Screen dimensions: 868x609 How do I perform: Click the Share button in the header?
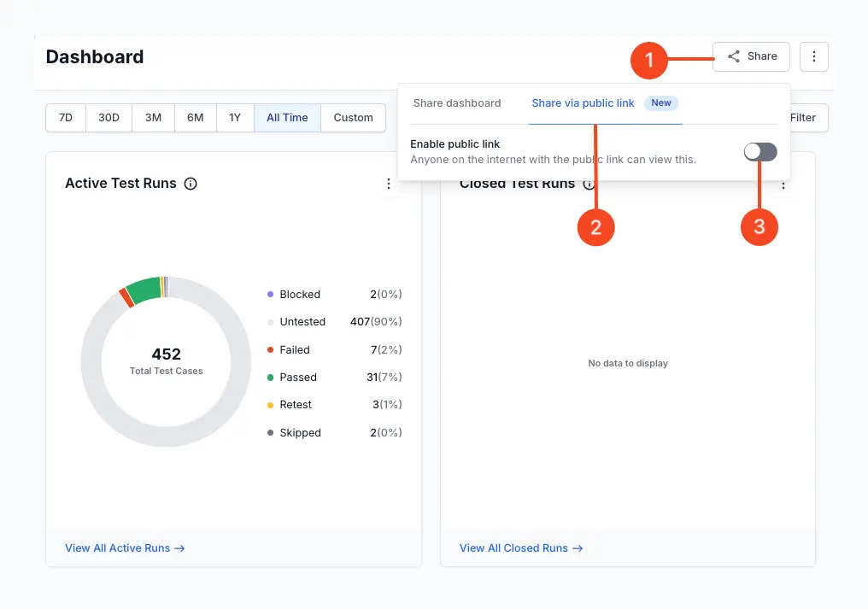coord(751,56)
